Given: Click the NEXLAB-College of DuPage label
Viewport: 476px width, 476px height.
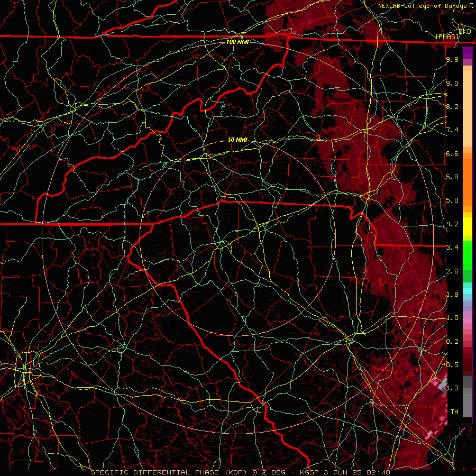Looking at the screenshot, I should pyautogui.click(x=423, y=6).
